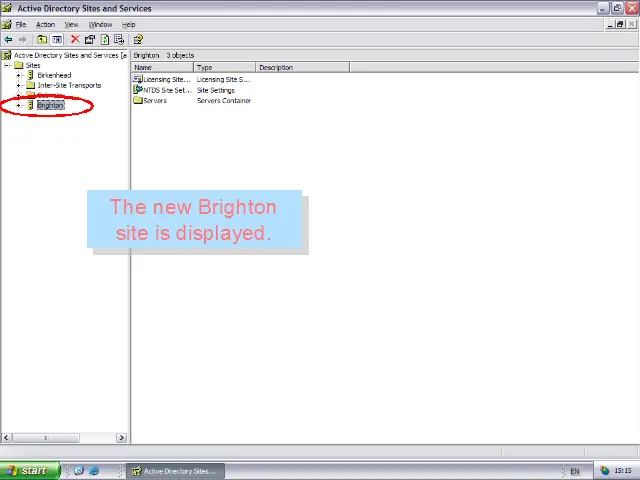Image resolution: width=640 pixels, height=480 pixels.
Task: Click the tree pane scroll left arrow
Action: 6,438
